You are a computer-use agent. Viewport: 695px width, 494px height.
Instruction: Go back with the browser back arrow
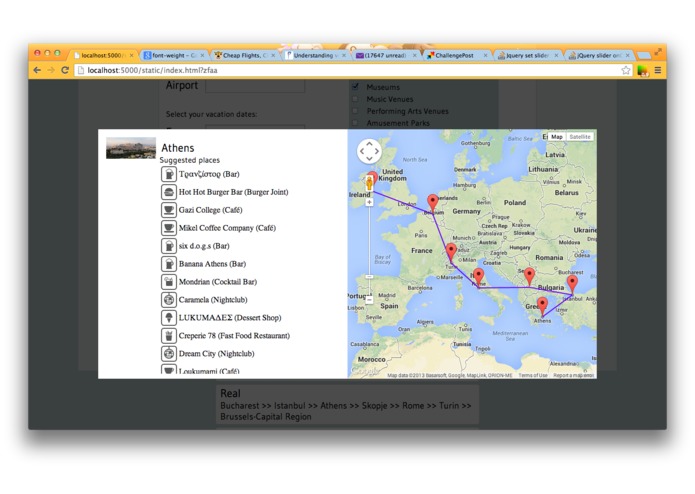(37, 70)
